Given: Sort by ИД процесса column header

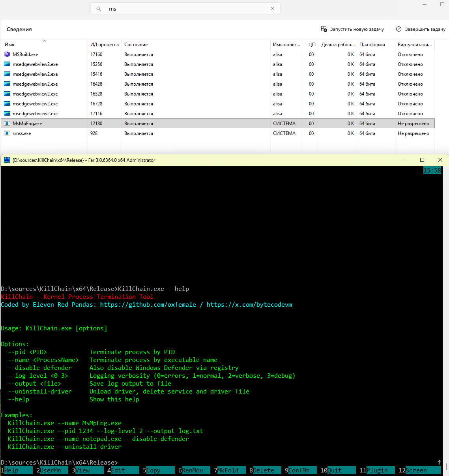Looking at the screenshot, I should (x=104, y=45).
